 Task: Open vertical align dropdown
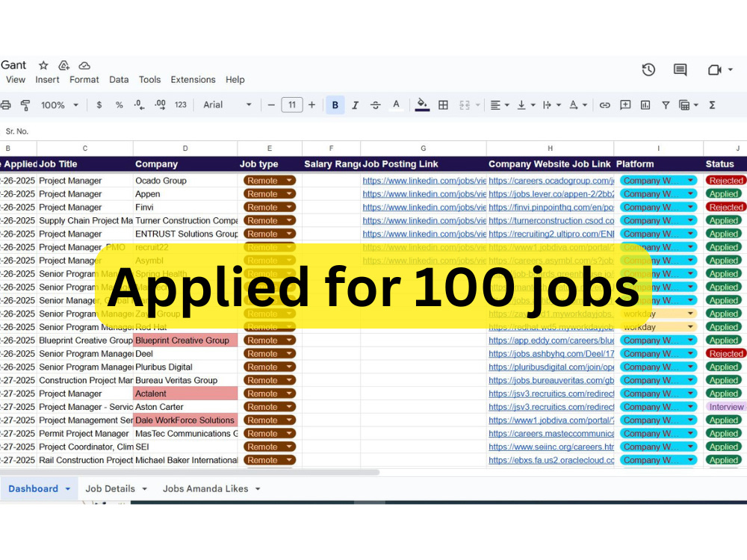click(526, 105)
